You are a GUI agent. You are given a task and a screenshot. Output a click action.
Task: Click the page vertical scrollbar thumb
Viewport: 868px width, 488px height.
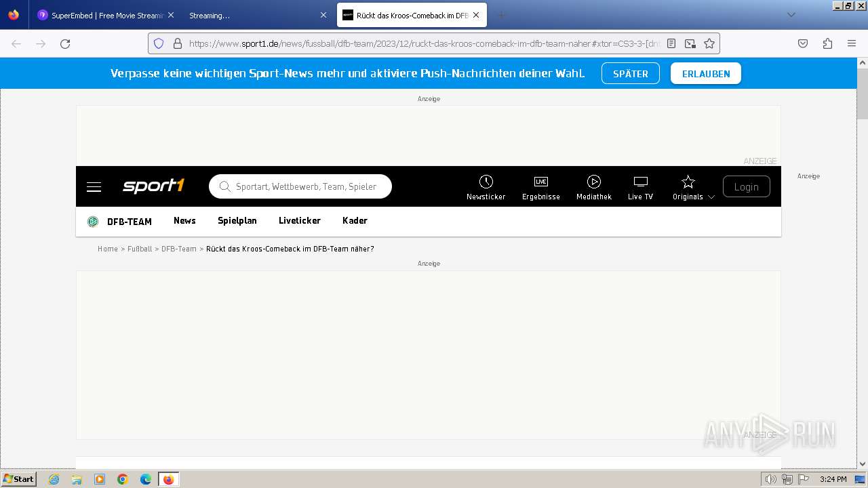pos(863,94)
